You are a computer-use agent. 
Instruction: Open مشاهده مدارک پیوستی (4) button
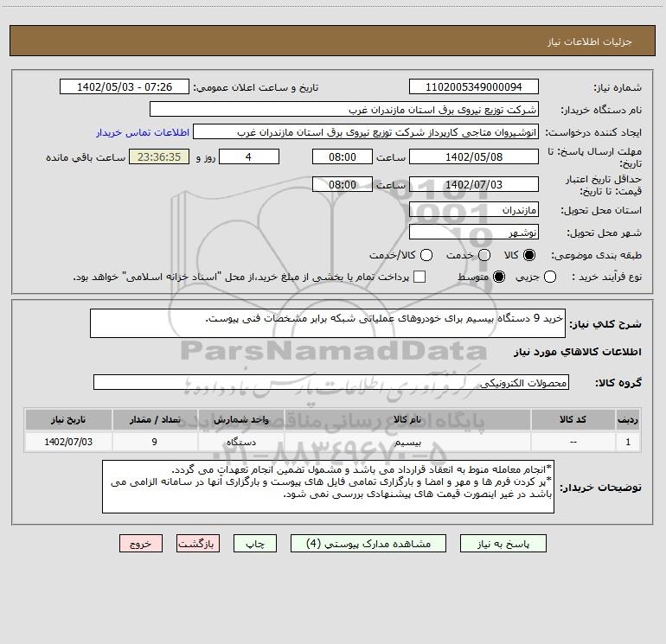[x=368, y=544]
